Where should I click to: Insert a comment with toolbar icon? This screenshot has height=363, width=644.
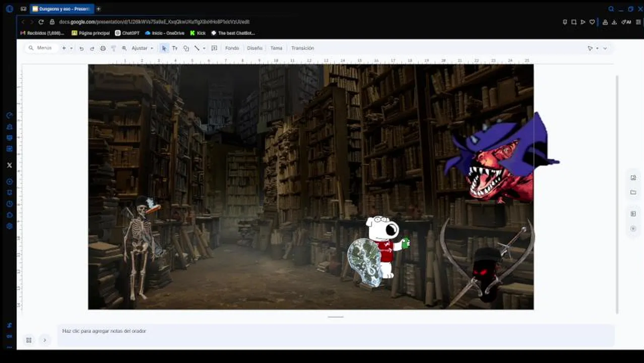pyautogui.click(x=214, y=48)
